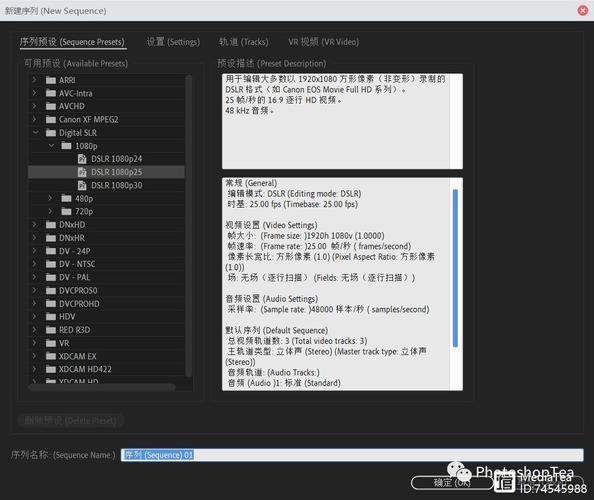
Task: Click the AVCHD folder icon
Action: (51, 106)
